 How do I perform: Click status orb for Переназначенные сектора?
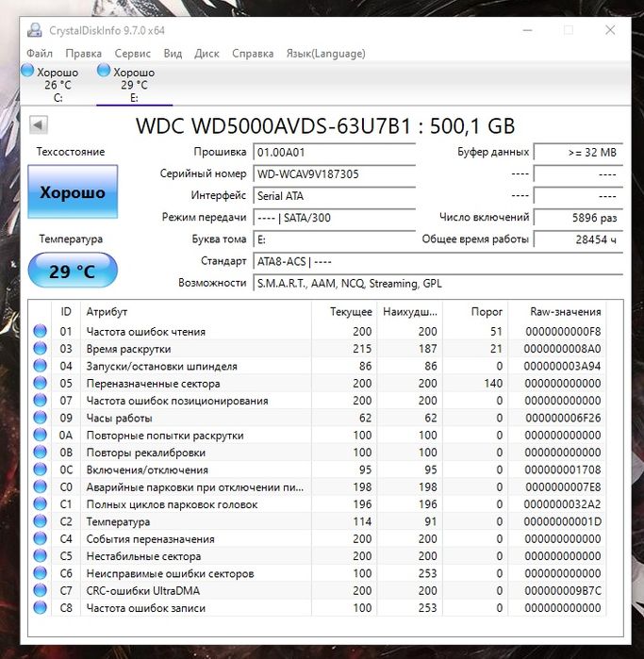[x=40, y=384]
